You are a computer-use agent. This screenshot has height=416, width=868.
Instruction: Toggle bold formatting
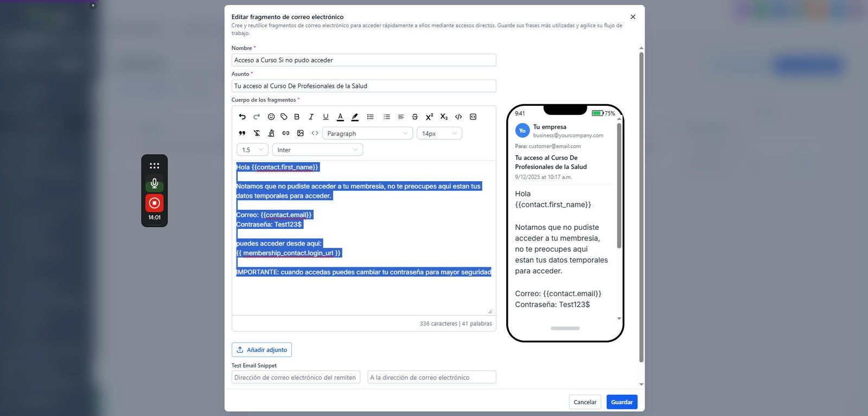297,117
